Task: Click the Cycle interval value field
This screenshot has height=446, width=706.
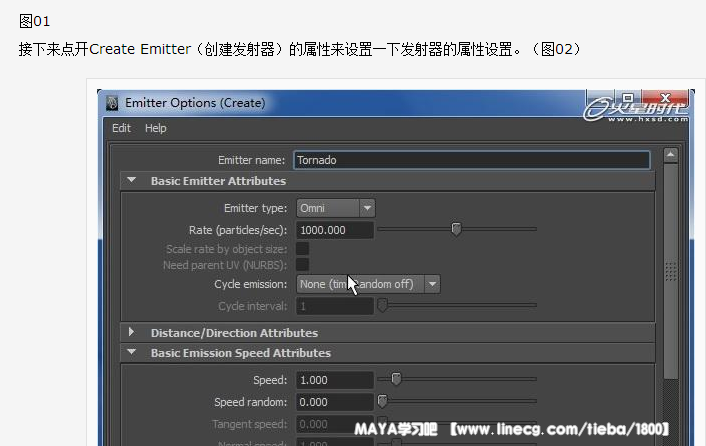Action: [x=335, y=306]
